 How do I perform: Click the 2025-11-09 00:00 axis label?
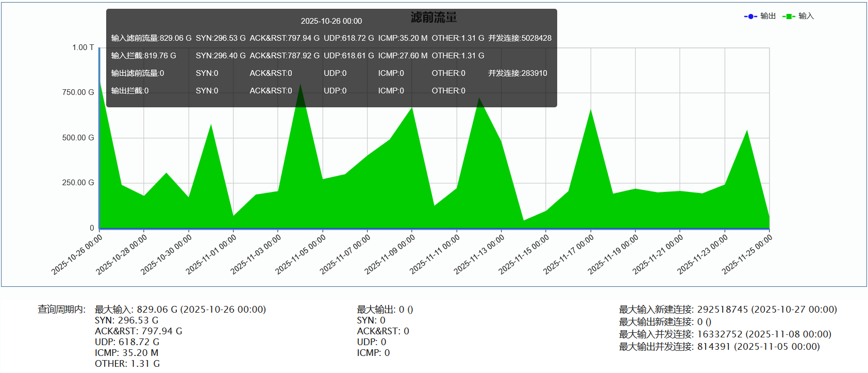(390, 254)
